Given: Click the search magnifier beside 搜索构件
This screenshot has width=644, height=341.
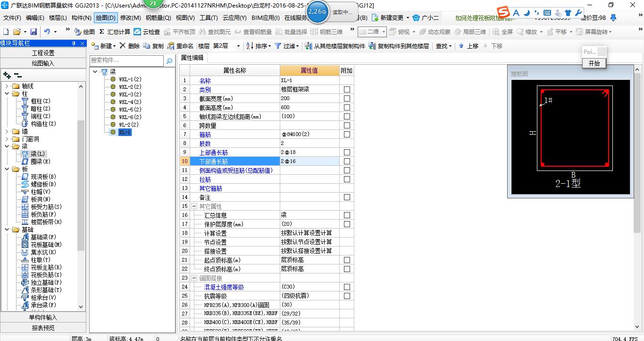Looking at the screenshot, I should click(x=169, y=60).
